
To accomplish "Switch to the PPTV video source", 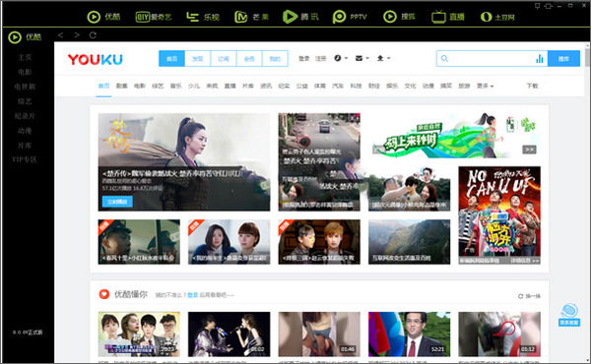I will pos(350,17).
